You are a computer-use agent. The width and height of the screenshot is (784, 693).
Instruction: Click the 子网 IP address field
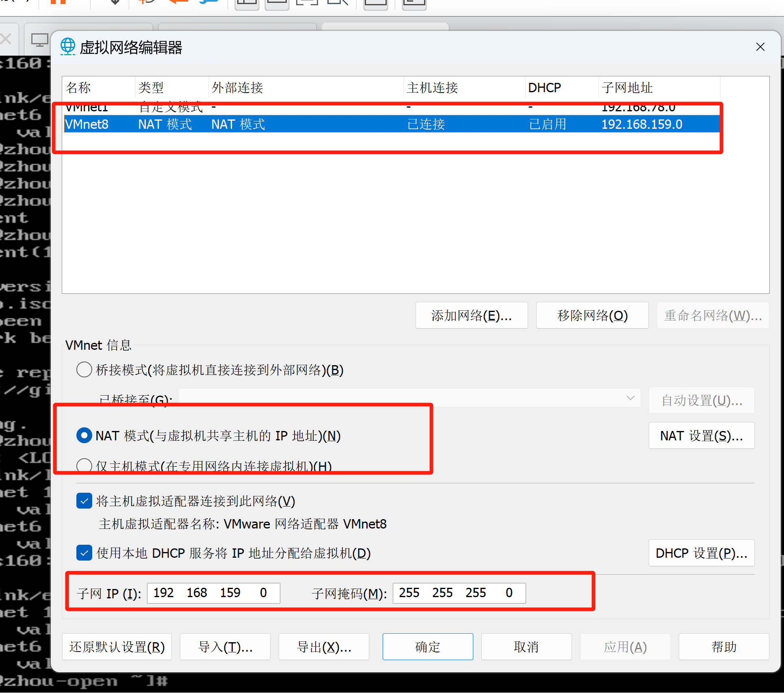coord(213,593)
